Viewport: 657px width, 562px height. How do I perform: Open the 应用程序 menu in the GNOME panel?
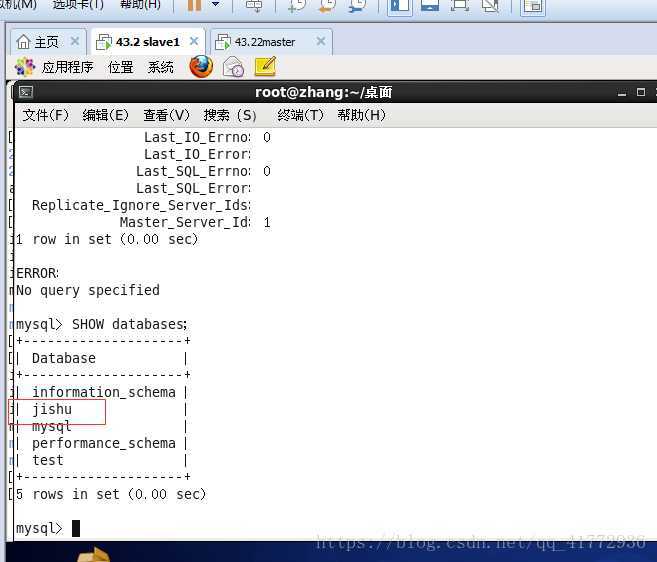click(x=67, y=67)
